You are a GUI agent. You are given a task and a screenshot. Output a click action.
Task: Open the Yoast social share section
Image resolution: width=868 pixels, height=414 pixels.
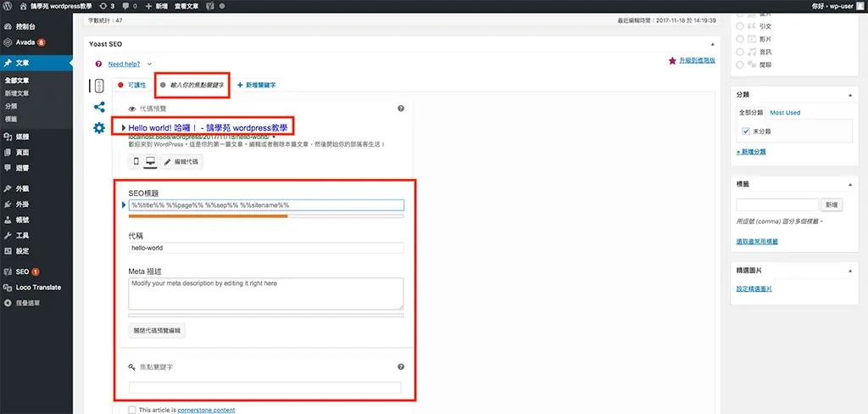99,108
